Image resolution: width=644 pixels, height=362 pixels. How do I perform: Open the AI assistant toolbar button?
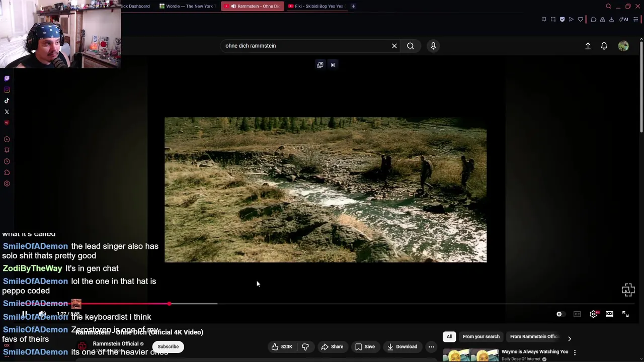(624, 19)
